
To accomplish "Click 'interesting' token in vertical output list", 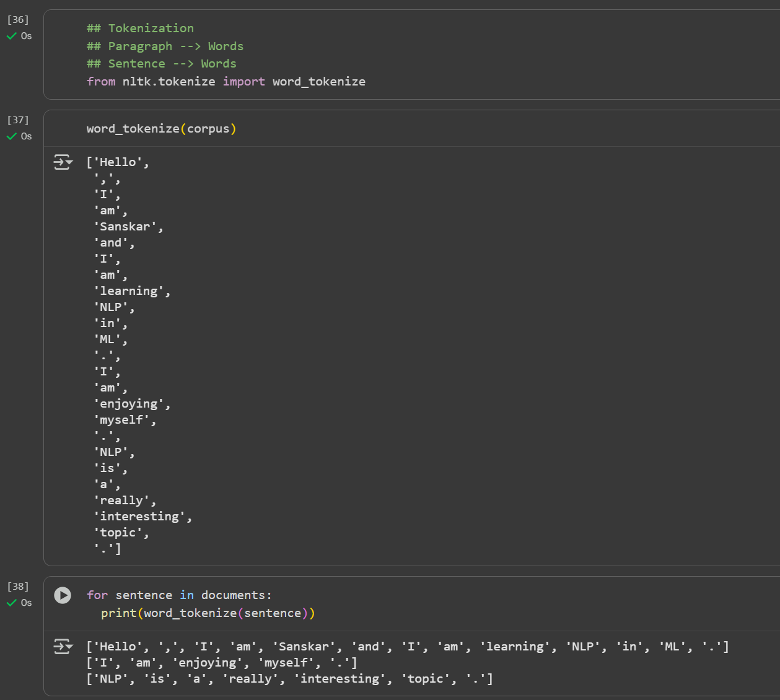I will tap(142, 517).
